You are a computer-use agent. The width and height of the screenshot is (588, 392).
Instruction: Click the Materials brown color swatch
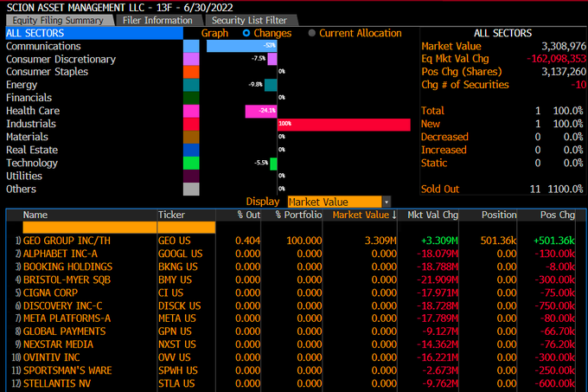(191, 137)
